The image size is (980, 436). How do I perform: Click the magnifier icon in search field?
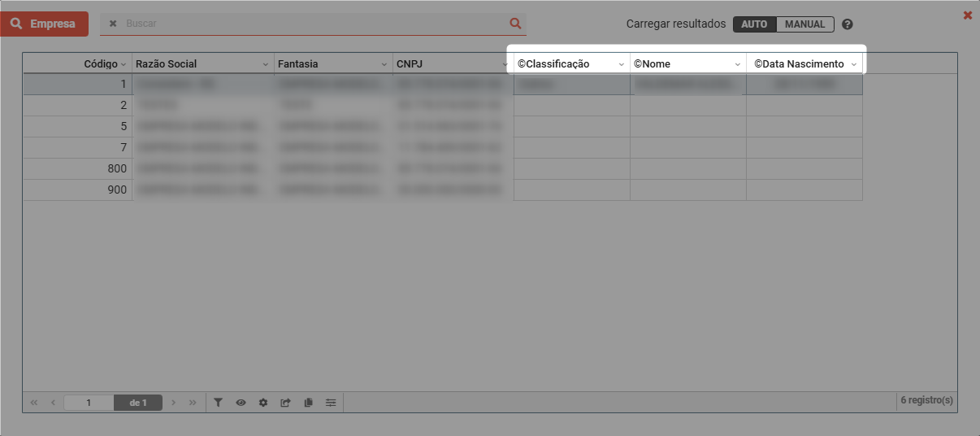(514, 24)
